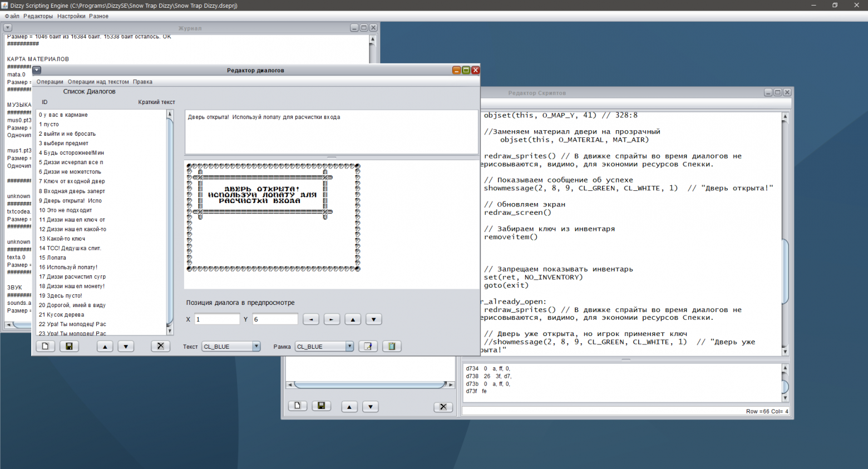
Task: Select dialog 4 'Будь осторожнее!Мин'
Action: click(102, 152)
